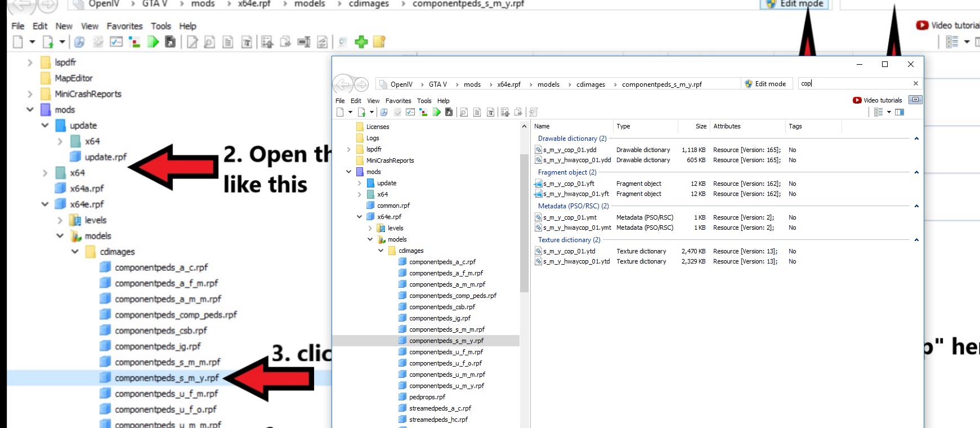Open New dropdown arrow in back window toolbar
The height and width of the screenshot is (428, 980).
[x=32, y=42]
